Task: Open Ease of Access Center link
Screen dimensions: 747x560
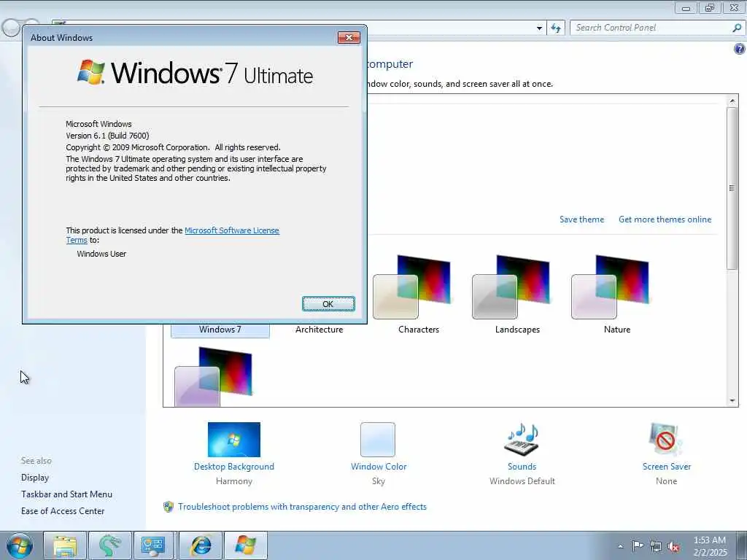Action: pos(63,511)
